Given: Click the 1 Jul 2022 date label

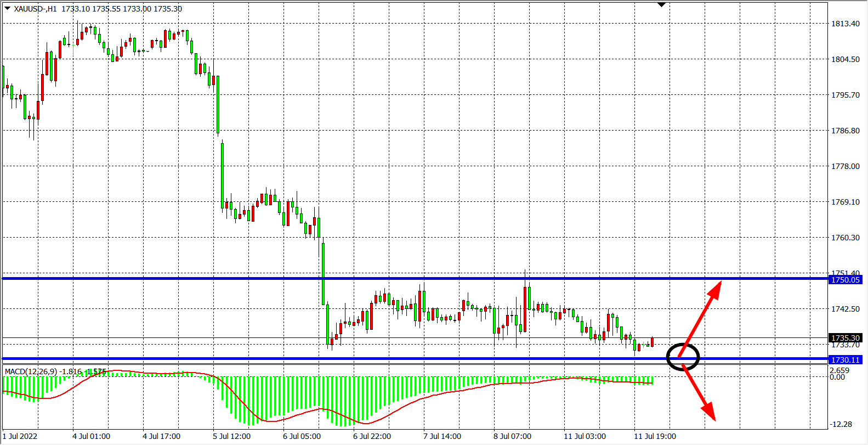Looking at the screenshot, I should 20,436.
